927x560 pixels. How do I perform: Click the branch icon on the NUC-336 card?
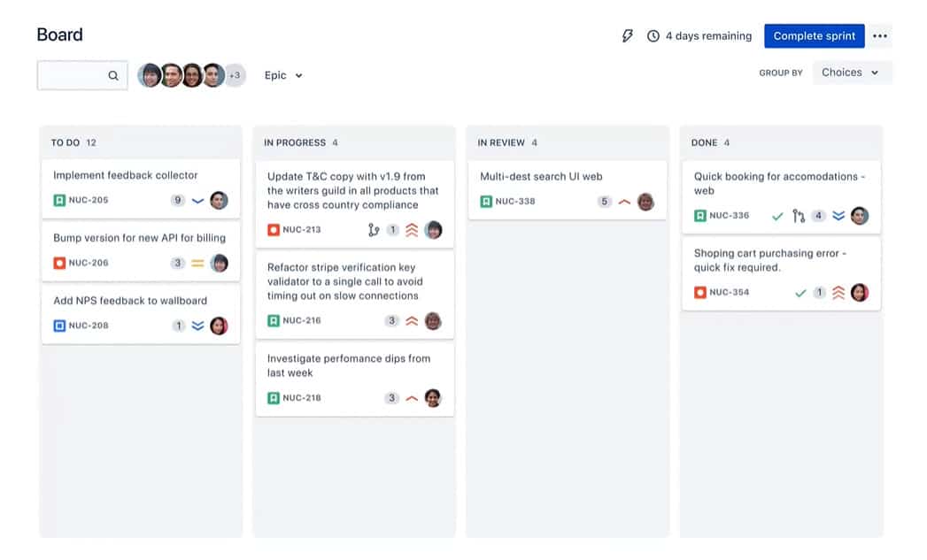pyautogui.click(x=797, y=215)
